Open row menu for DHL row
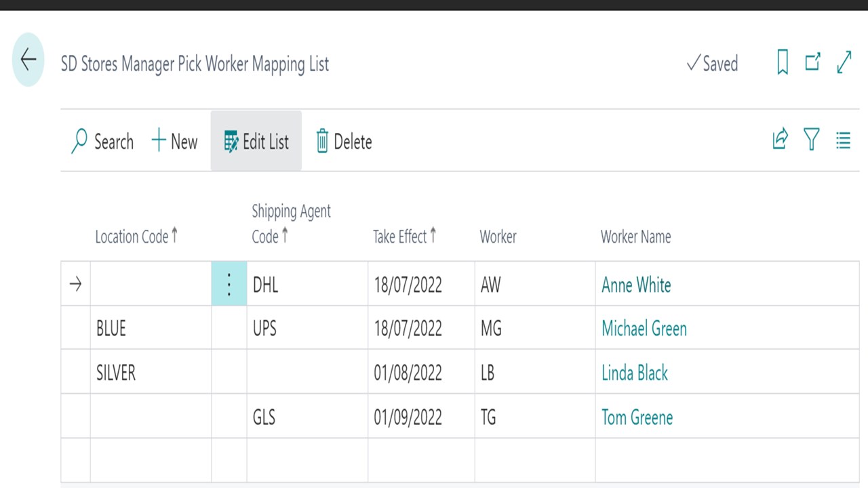This screenshot has height=488, width=868. [229, 285]
